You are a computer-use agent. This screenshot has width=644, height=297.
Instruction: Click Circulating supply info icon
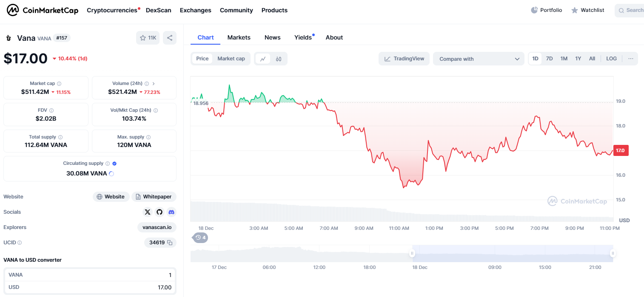pos(108,164)
